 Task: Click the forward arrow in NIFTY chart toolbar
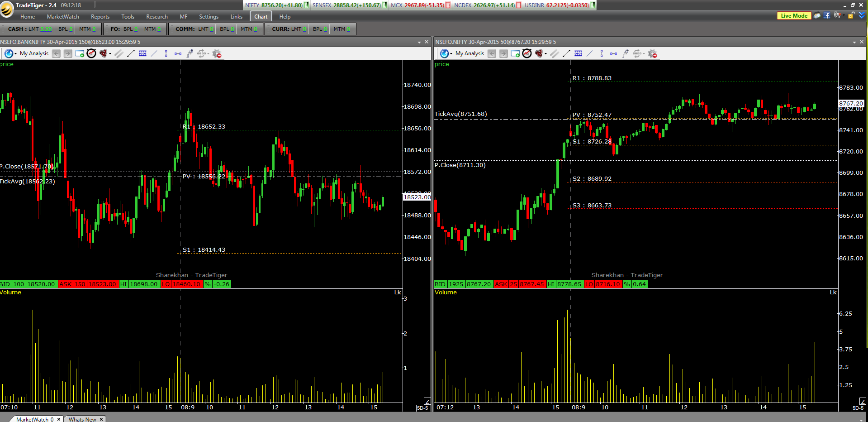503,53
